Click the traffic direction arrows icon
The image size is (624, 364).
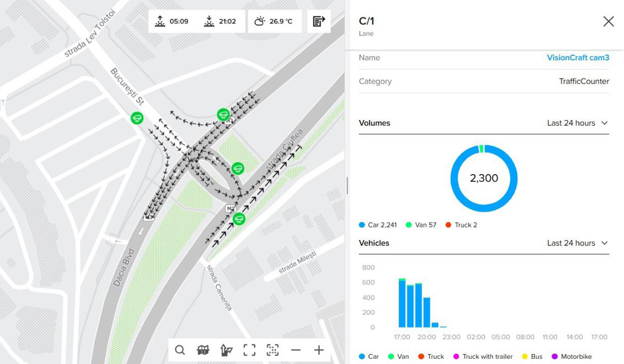[x=226, y=350]
